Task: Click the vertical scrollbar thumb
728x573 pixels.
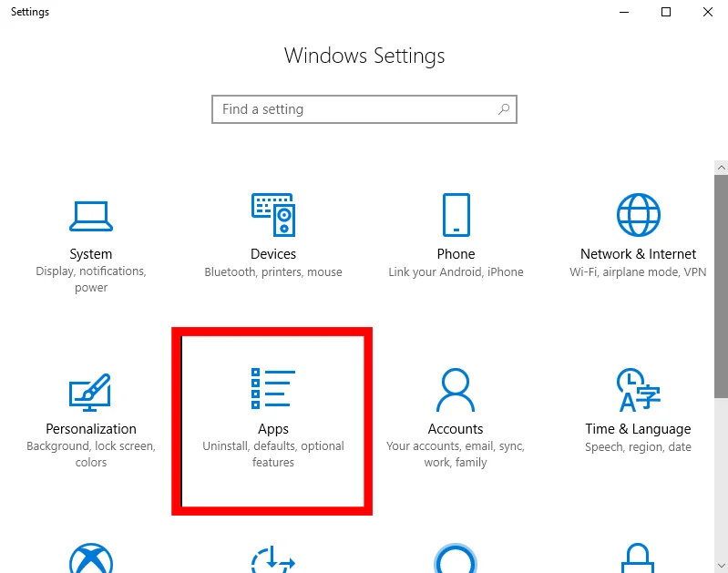Action: pos(721,286)
